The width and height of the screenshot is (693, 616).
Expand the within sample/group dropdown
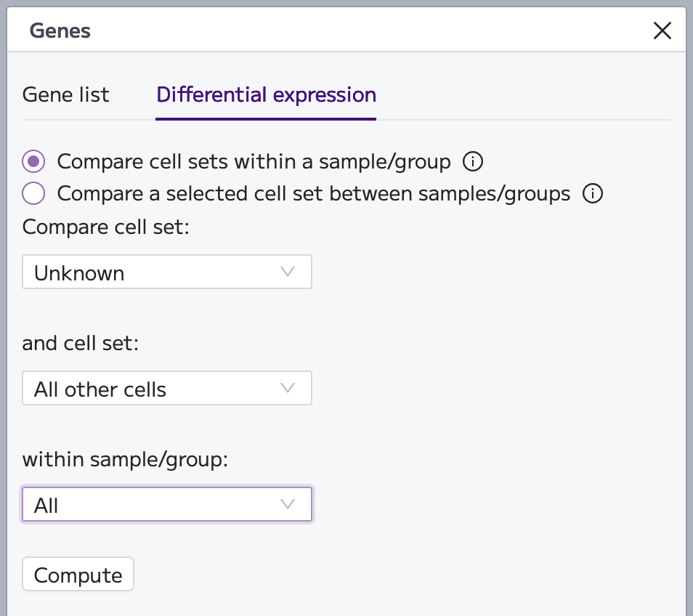click(x=167, y=504)
